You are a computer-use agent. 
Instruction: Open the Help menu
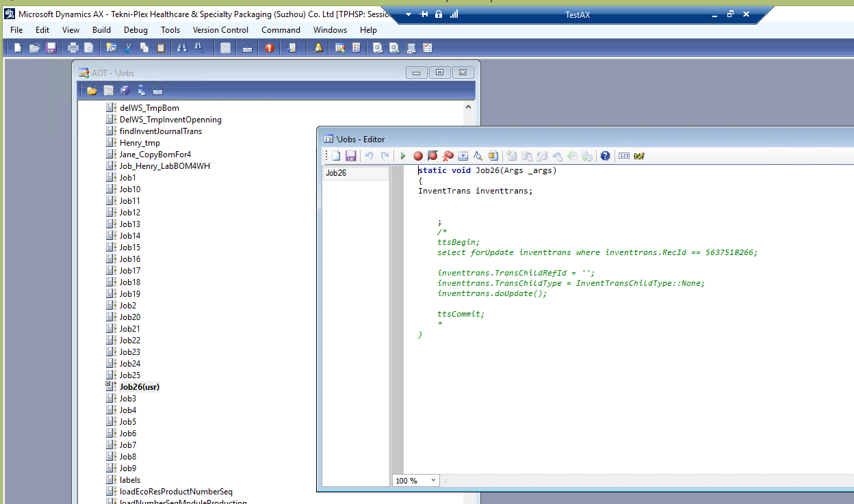368,30
